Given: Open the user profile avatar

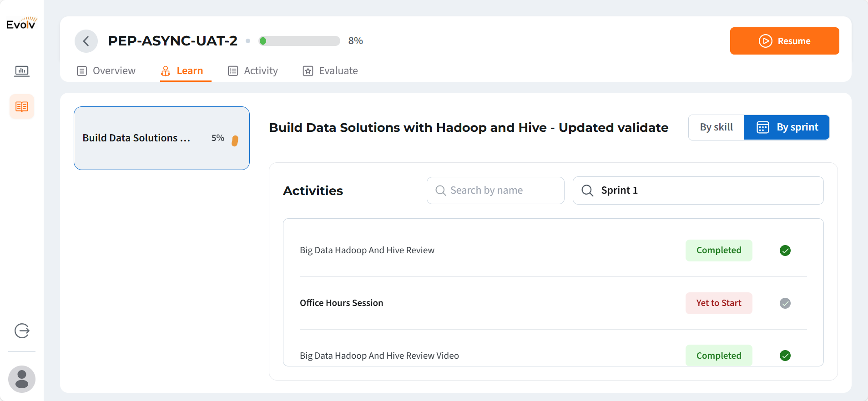Looking at the screenshot, I should coord(22,379).
